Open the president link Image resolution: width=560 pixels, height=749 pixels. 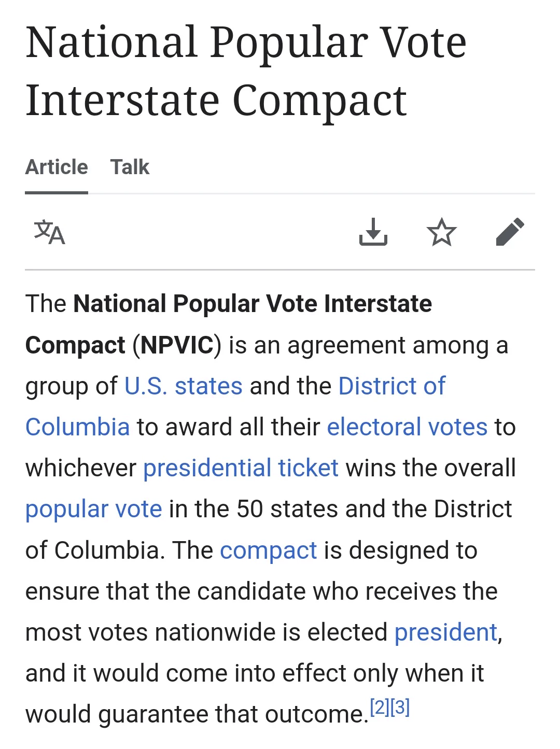point(446,632)
